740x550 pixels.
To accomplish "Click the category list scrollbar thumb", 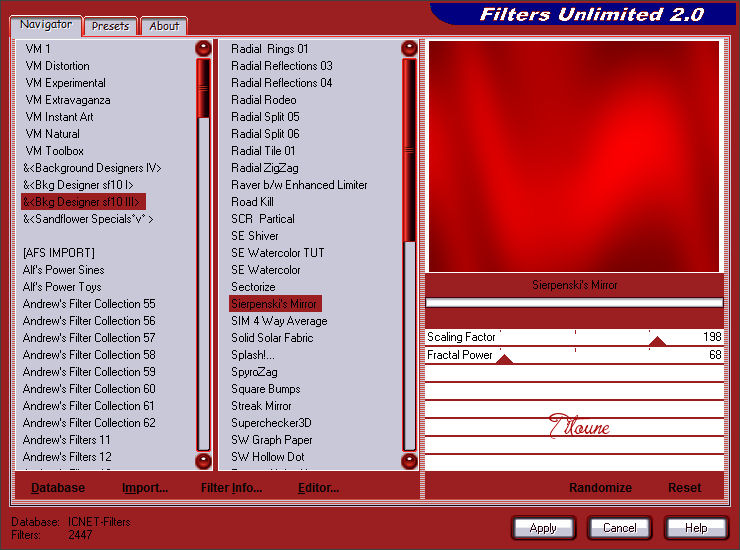I will point(203,88).
